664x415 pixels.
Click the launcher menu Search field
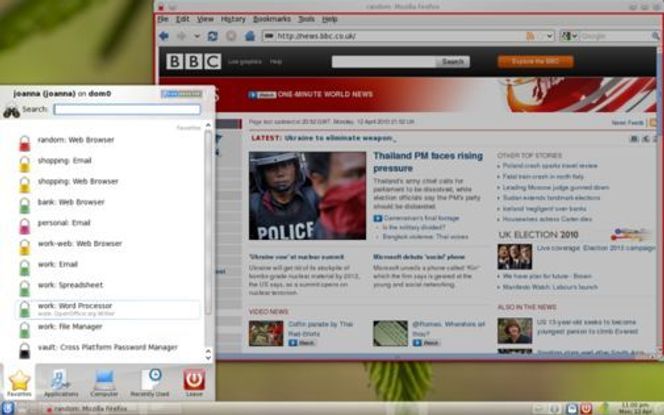pos(126,109)
